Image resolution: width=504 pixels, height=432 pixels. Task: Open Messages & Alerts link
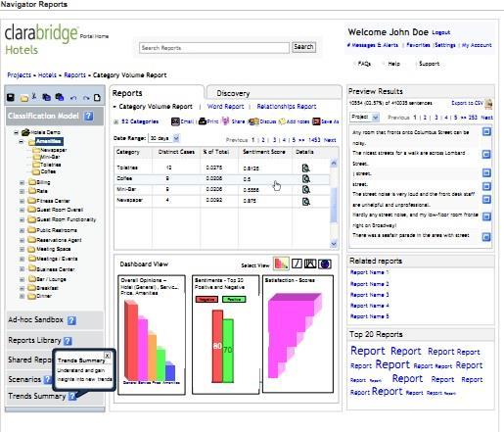pos(373,45)
